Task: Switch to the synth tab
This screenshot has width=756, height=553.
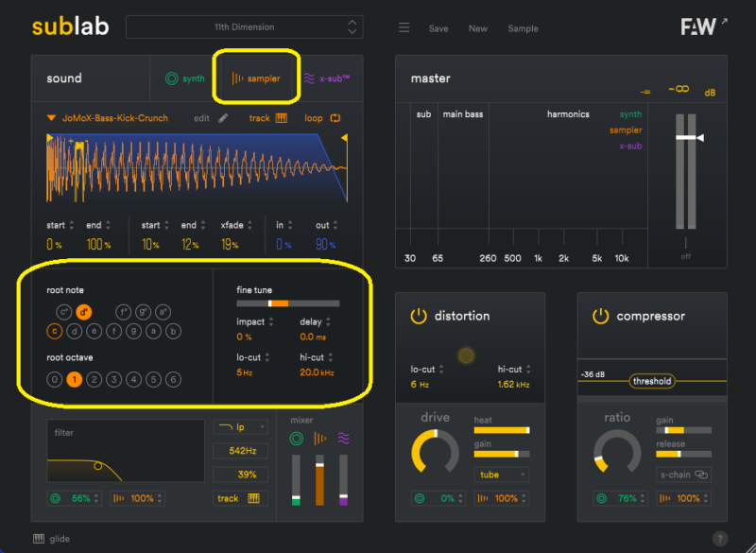Action: pyautogui.click(x=183, y=78)
